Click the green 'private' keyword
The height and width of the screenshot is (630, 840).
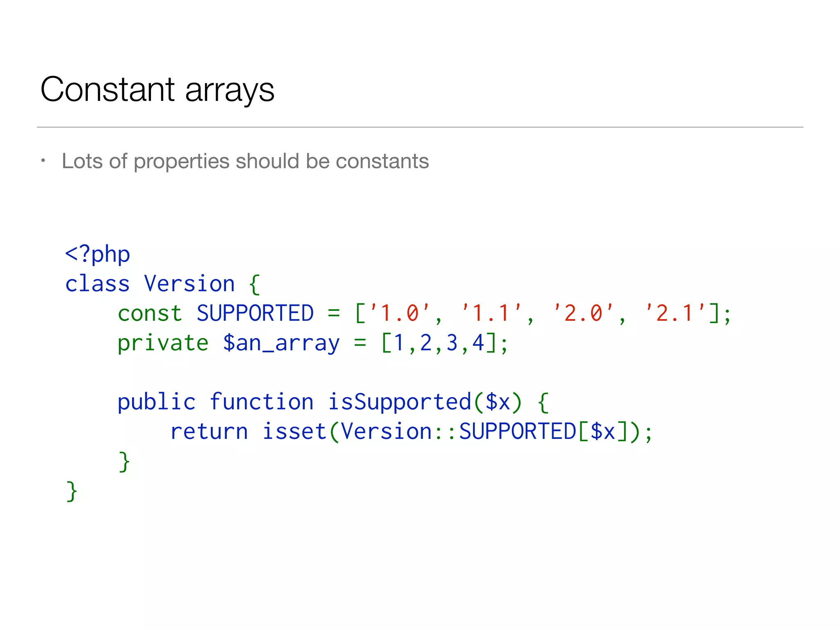click(163, 343)
